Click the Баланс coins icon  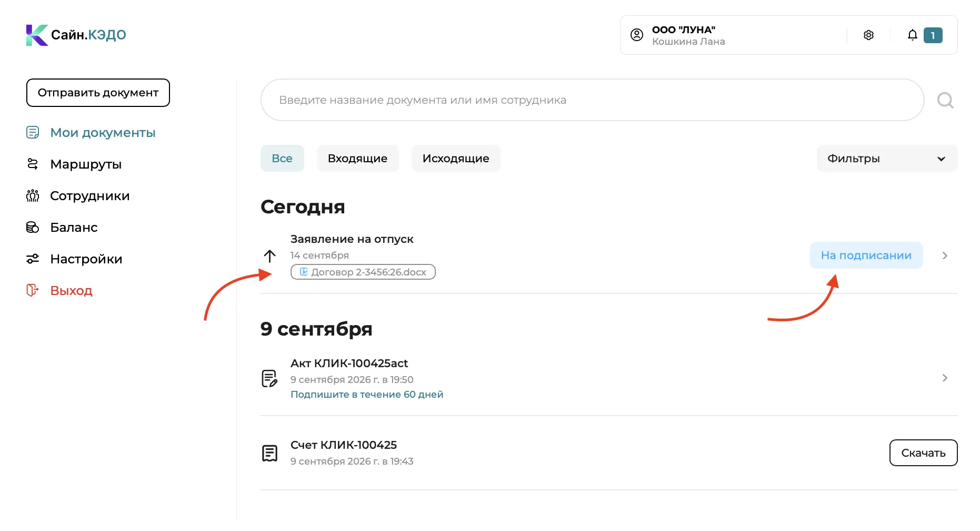click(33, 227)
